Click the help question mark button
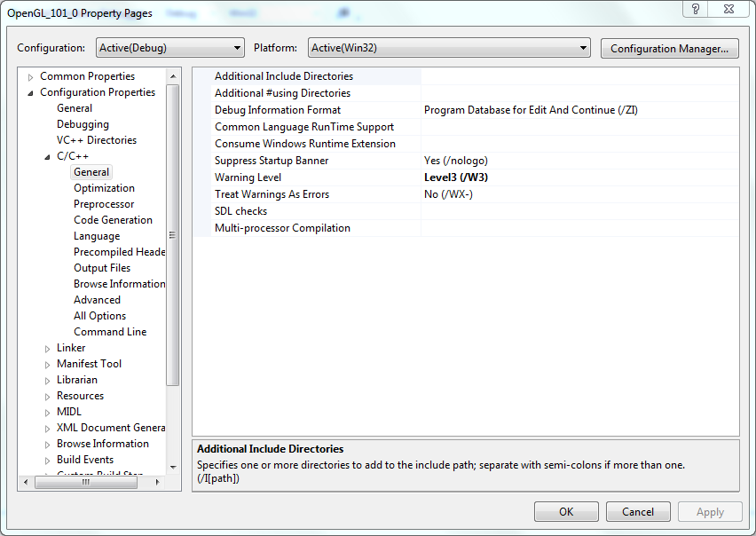This screenshot has height=536, width=756. pos(696,9)
